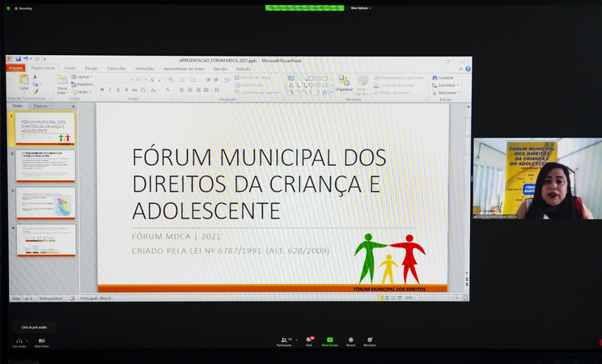Select the rectangle shape in the shapes gallery

[311, 78]
